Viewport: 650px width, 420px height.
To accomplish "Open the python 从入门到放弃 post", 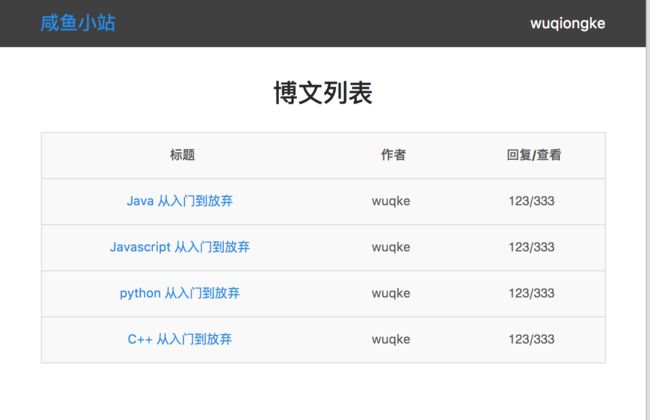I will (x=180, y=293).
